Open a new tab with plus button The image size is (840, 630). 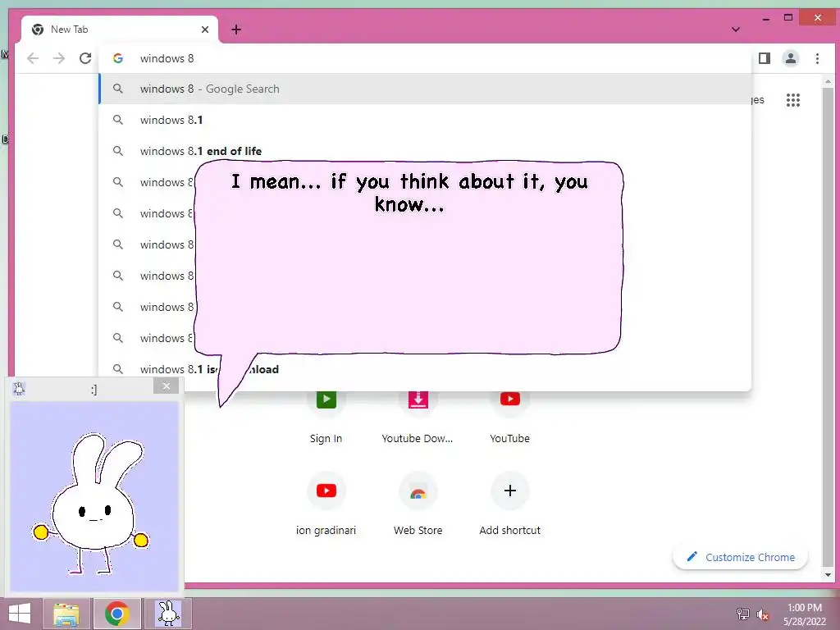(x=236, y=30)
